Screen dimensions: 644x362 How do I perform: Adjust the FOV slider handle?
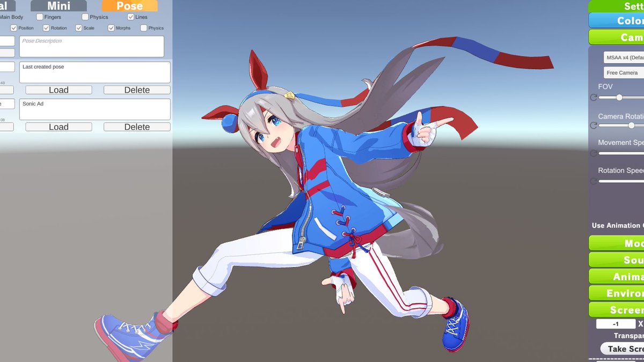619,98
